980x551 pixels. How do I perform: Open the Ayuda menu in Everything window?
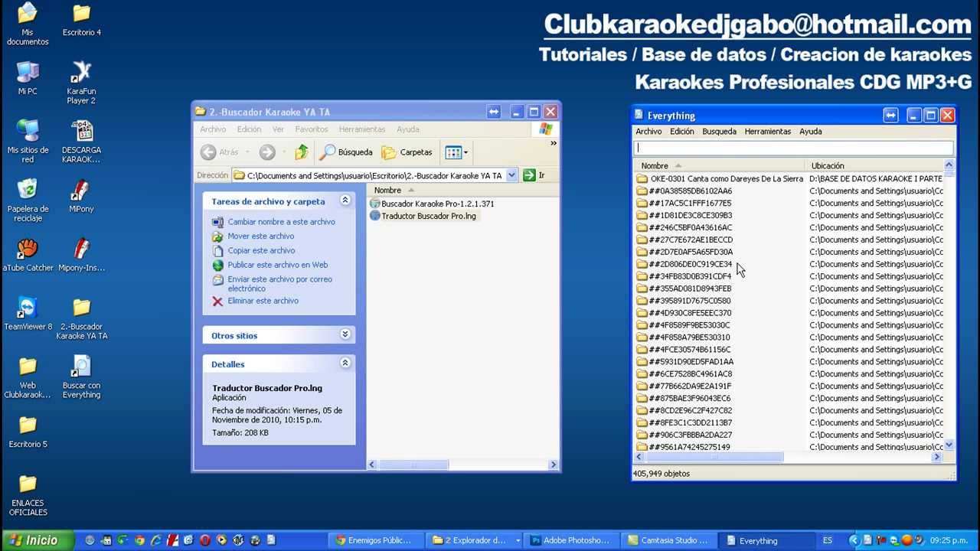810,132
